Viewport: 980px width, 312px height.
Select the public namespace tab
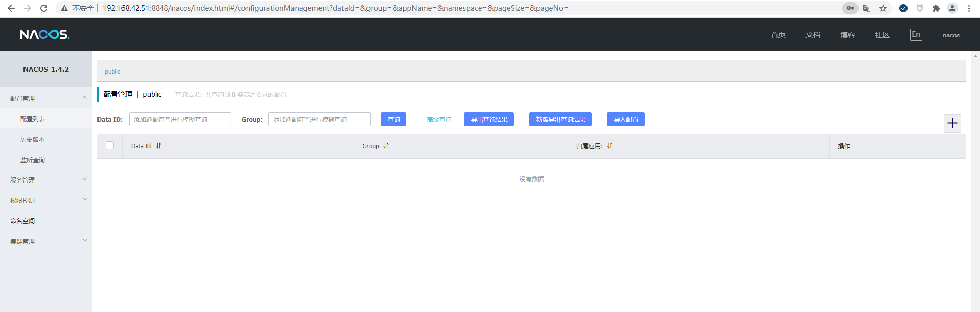[x=113, y=72]
